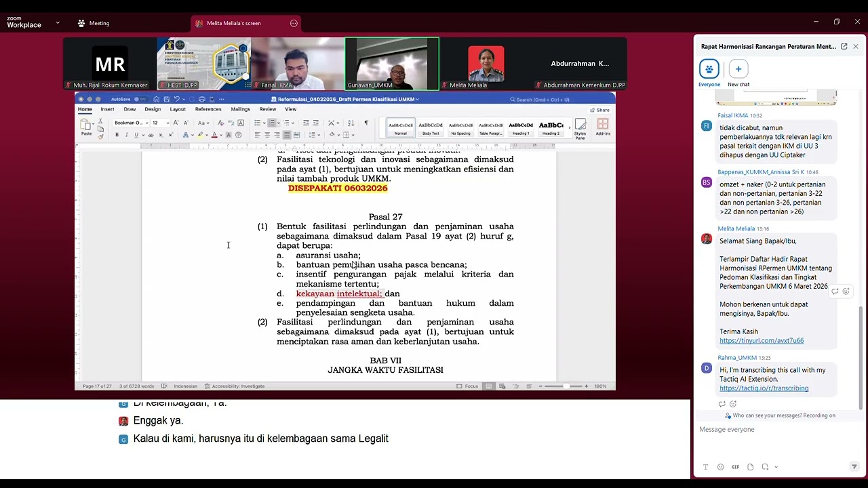Expand the Word styles gallery arrow
The height and width of the screenshot is (488, 868).
(x=570, y=127)
